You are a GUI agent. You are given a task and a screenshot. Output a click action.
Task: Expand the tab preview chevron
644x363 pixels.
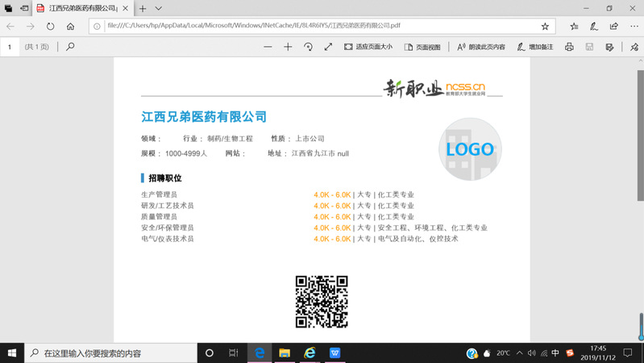tap(160, 8)
